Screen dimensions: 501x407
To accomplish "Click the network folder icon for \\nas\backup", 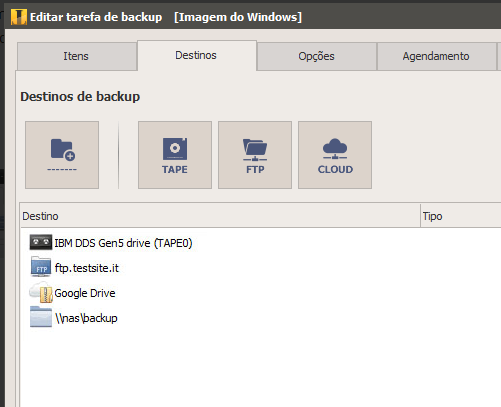I will [x=41, y=317].
